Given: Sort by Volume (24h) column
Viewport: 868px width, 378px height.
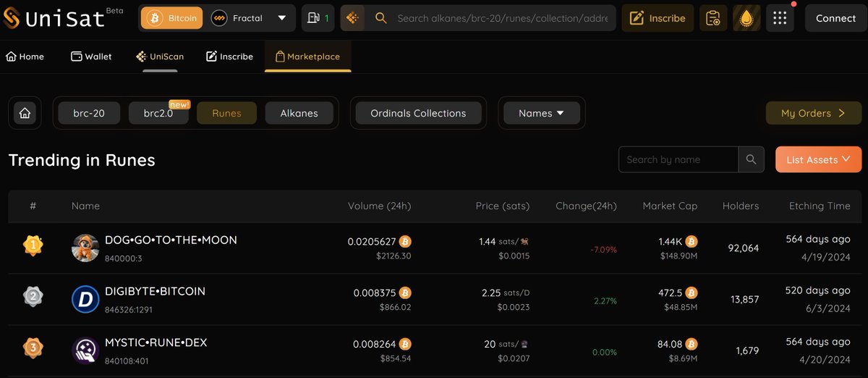Looking at the screenshot, I should (379, 206).
